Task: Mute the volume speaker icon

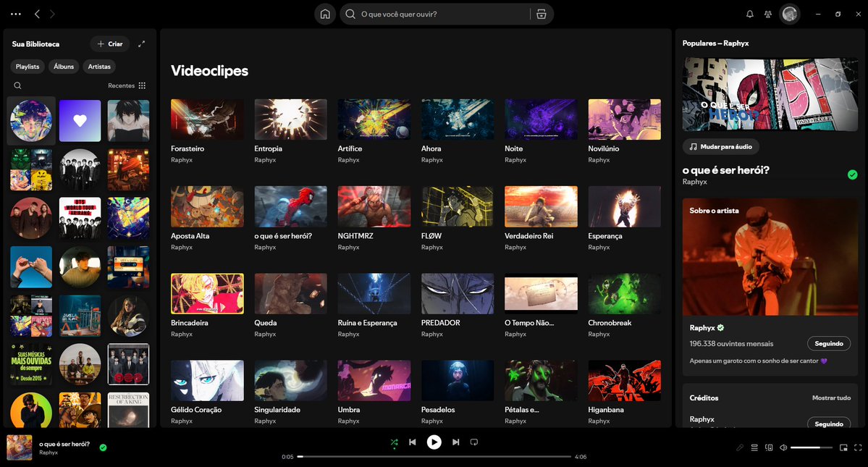Action: coord(783,447)
